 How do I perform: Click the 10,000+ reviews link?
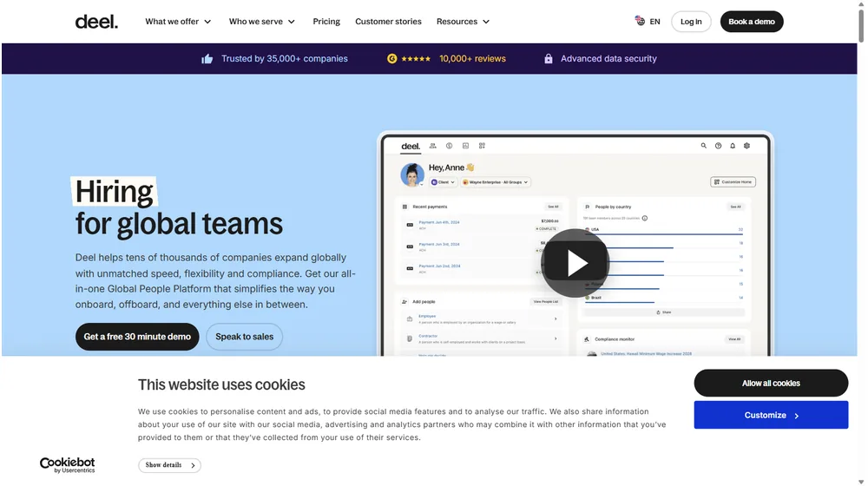click(x=472, y=59)
